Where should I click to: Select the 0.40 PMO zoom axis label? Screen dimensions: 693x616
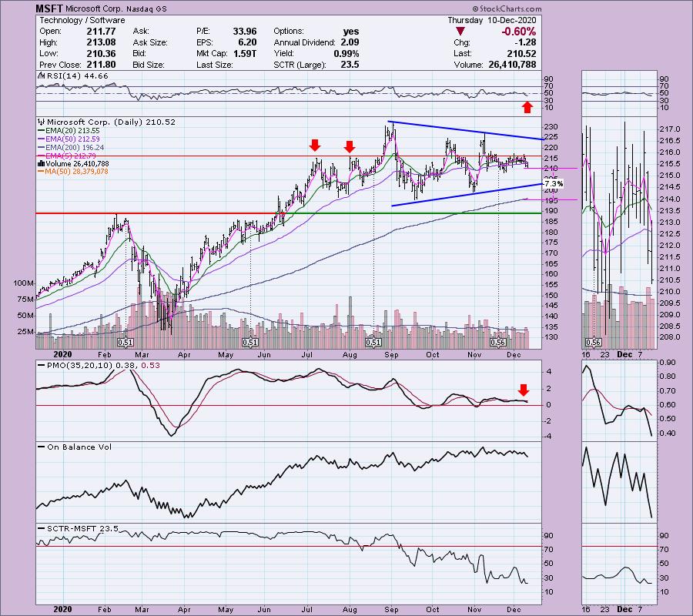click(668, 433)
